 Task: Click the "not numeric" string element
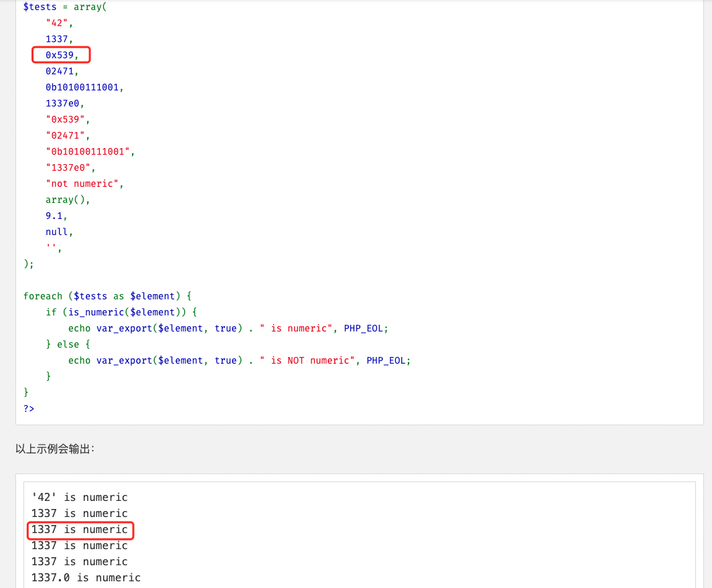(84, 183)
